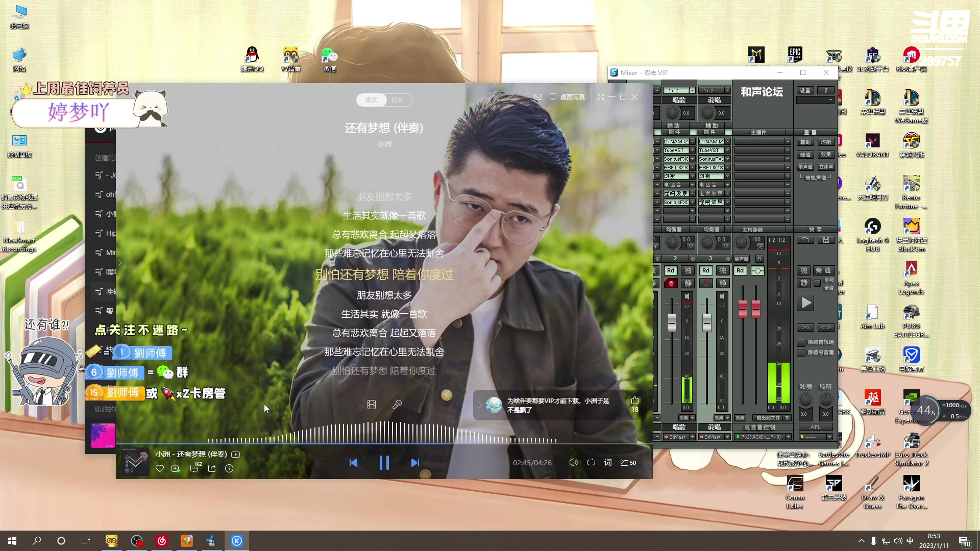Viewport: 980px width, 551px height.
Task: Click the share icon in player bar
Action: 212,468
